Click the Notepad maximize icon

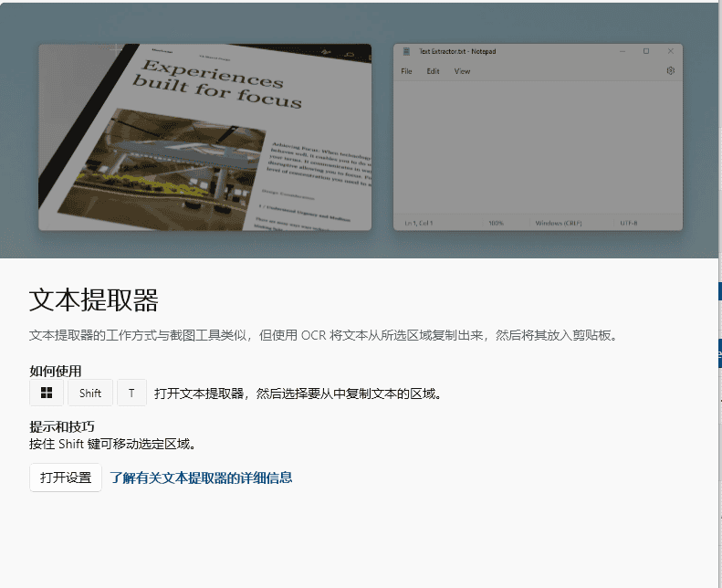(x=646, y=51)
